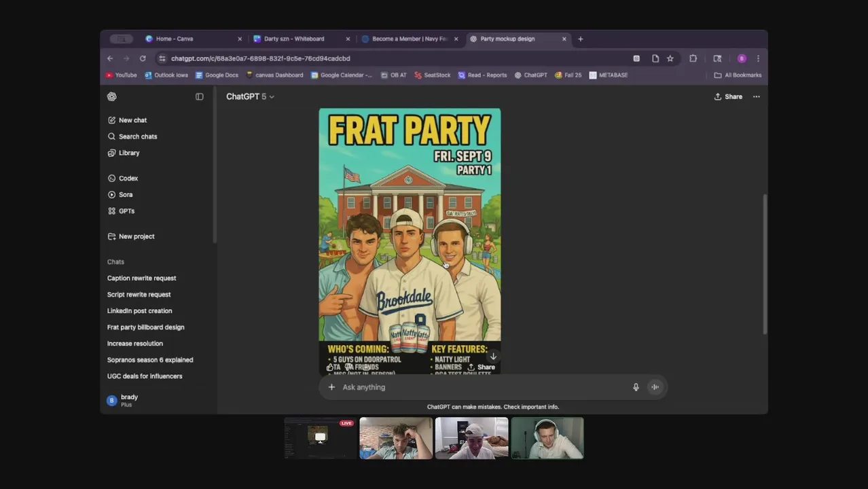Open the canvas Dashboard bookmark
The image size is (868, 489).
[x=274, y=75]
